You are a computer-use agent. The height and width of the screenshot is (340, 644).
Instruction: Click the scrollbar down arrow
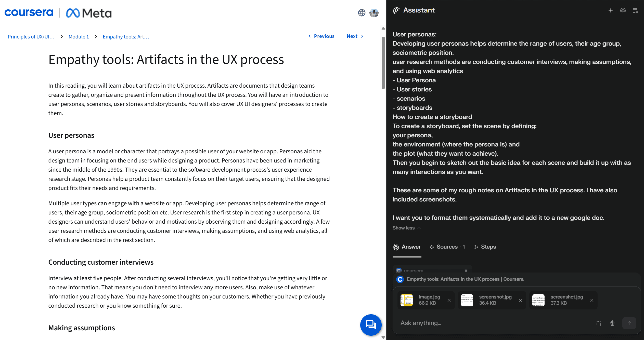(x=383, y=337)
